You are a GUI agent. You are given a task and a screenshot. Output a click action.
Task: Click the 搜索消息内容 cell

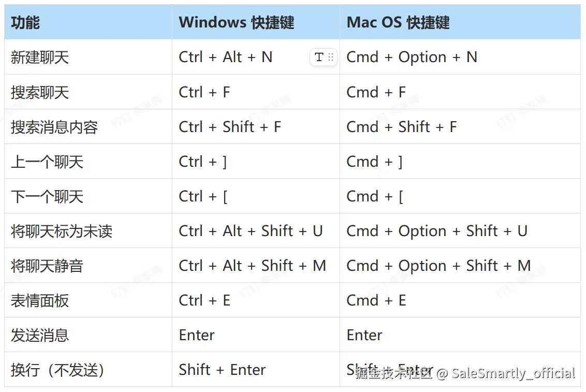coord(54,127)
